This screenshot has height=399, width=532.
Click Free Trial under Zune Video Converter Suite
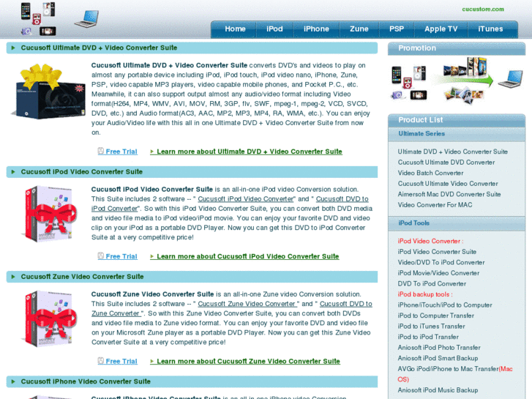pos(121,362)
